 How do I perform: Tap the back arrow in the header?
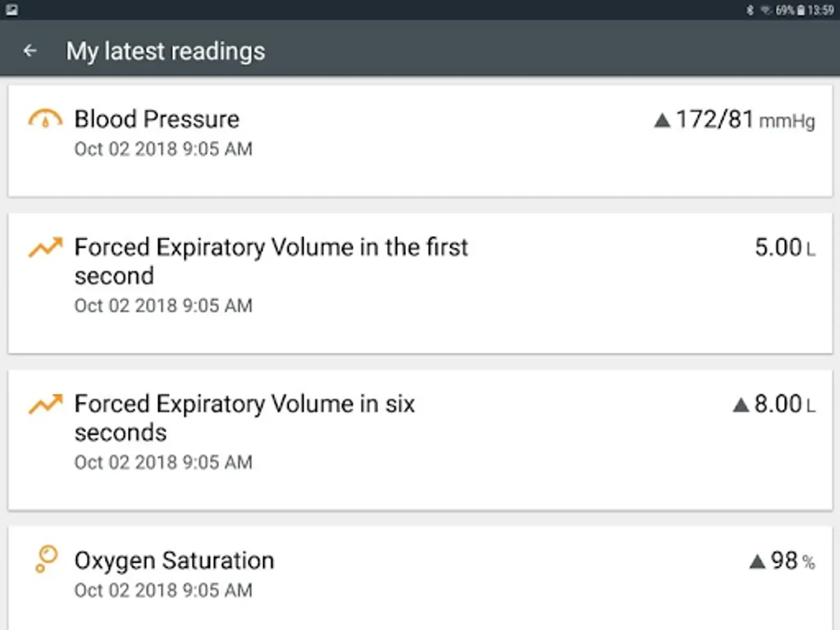coord(29,50)
